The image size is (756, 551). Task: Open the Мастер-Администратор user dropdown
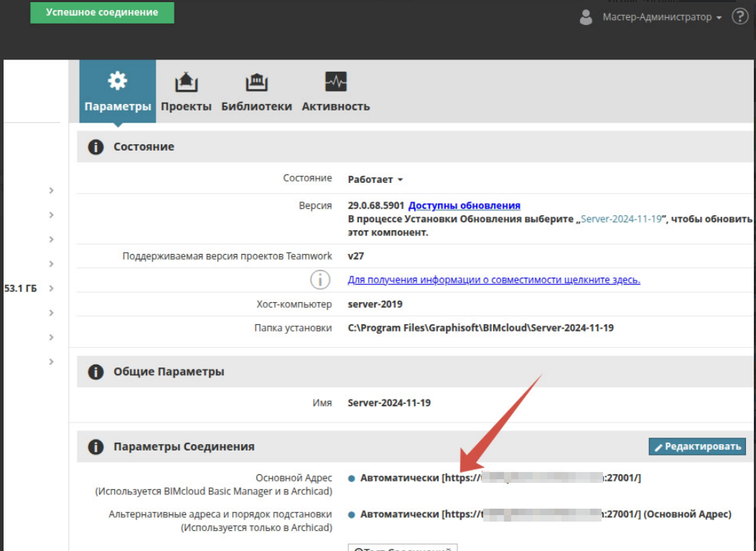pos(662,17)
